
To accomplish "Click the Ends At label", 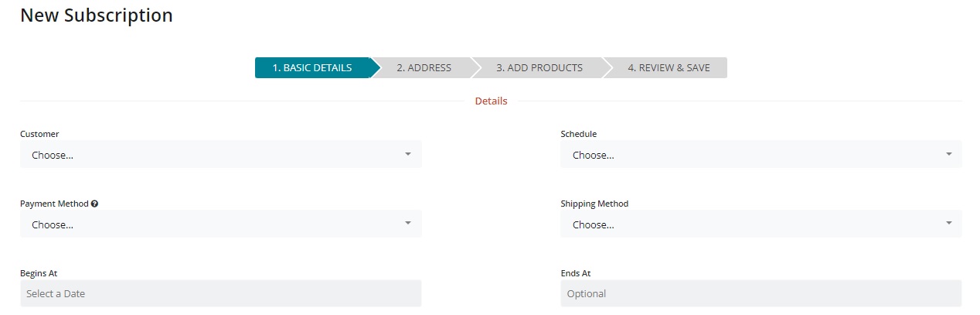I will (x=576, y=273).
